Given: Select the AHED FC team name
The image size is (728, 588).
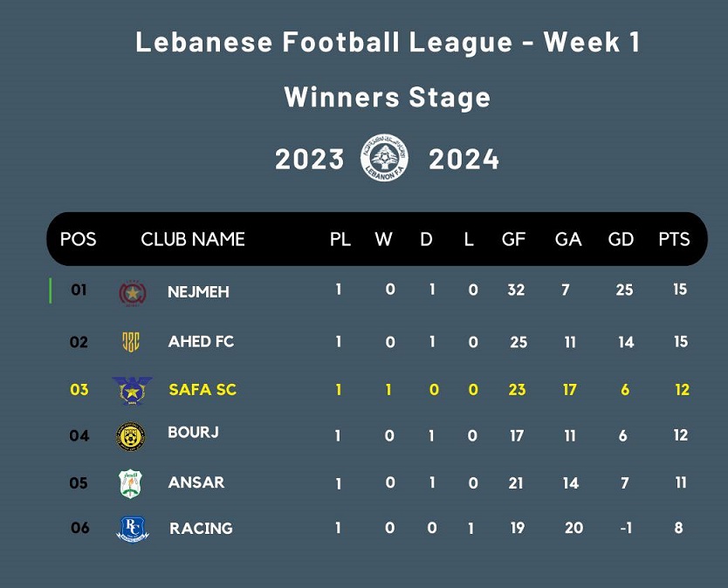Looking at the screenshot, I should (201, 342).
